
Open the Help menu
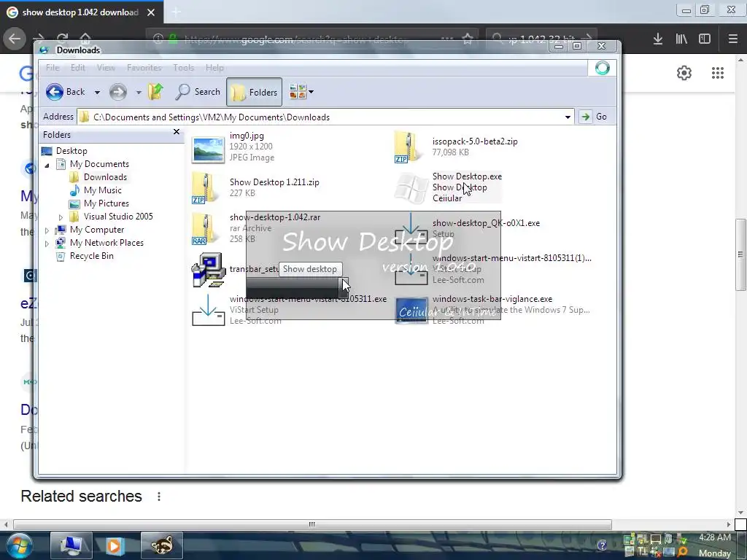214,68
